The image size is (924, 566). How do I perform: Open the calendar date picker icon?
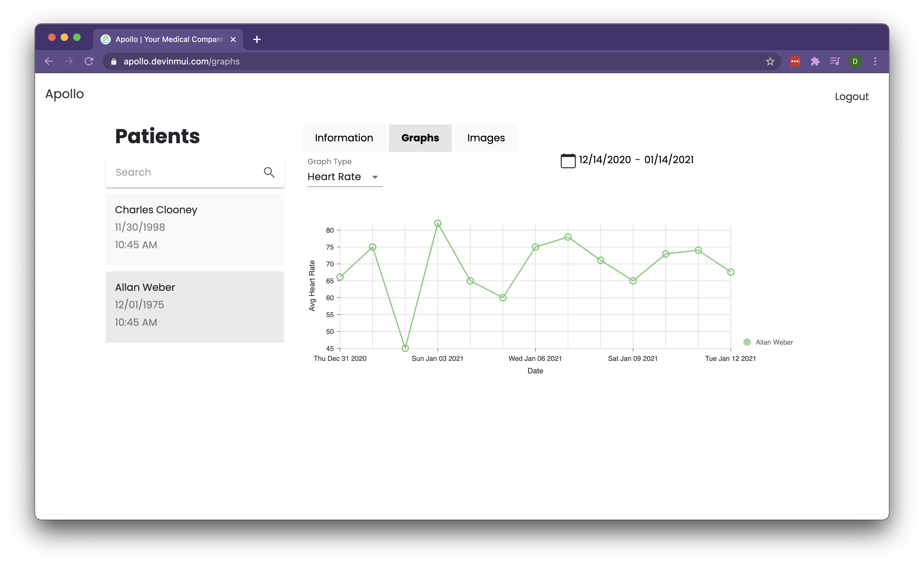pyautogui.click(x=568, y=160)
